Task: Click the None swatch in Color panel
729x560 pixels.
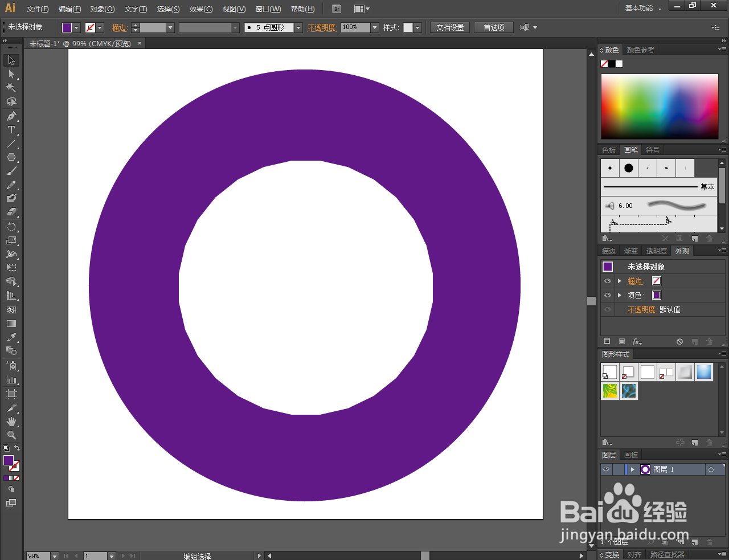Action: click(x=604, y=64)
